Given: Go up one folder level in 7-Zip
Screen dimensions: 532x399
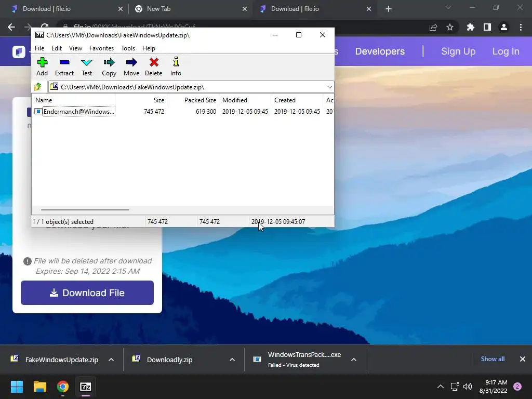Looking at the screenshot, I should coord(38,87).
